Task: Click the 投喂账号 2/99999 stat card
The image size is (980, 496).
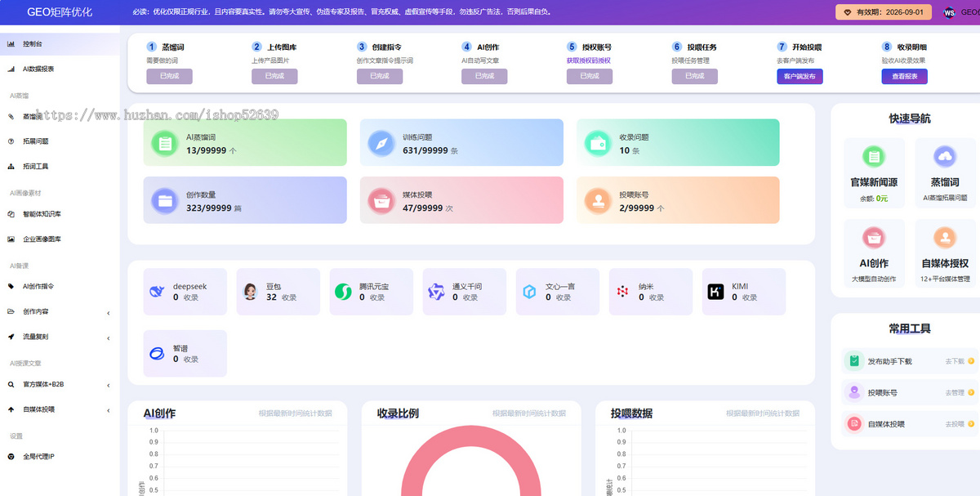Action: (678, 200)
